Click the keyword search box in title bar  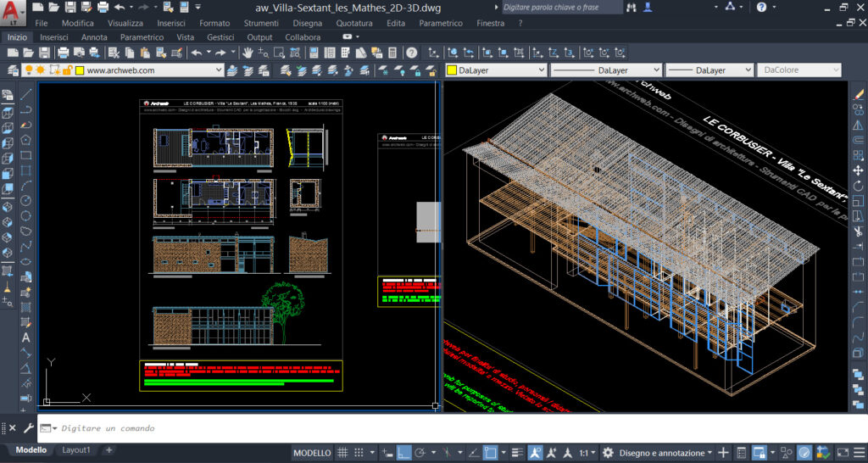tap(562, 7)
